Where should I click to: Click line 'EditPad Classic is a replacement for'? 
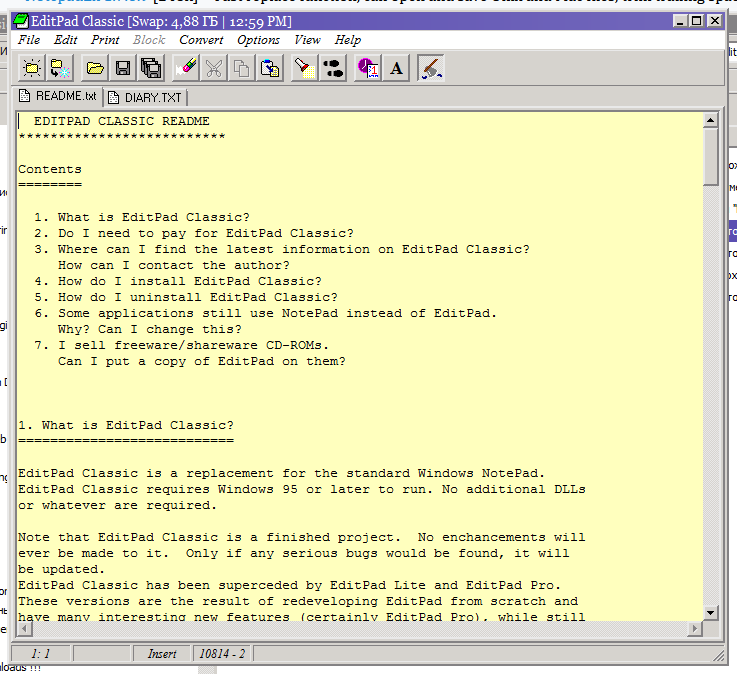pyautogui.click(x=281, y=473)
